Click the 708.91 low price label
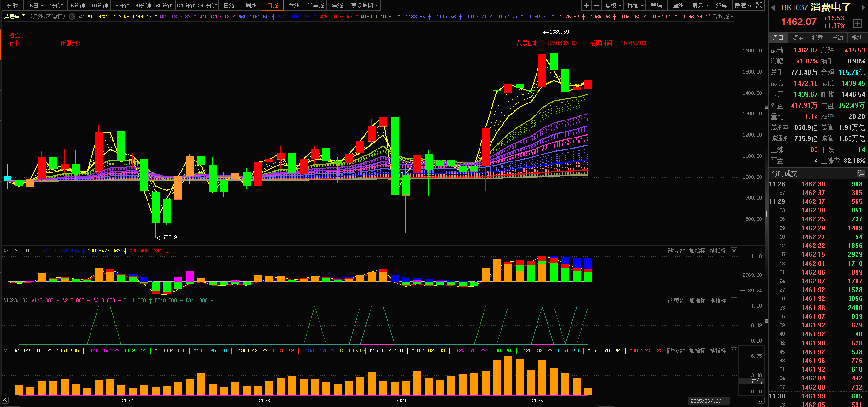Image resolution: width=868 pixels, height=407 pixels. [171, 237]
